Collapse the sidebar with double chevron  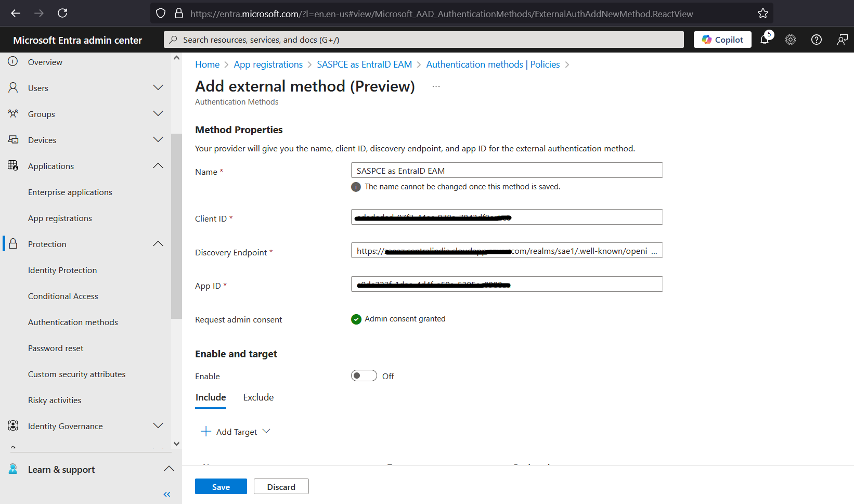167,494
